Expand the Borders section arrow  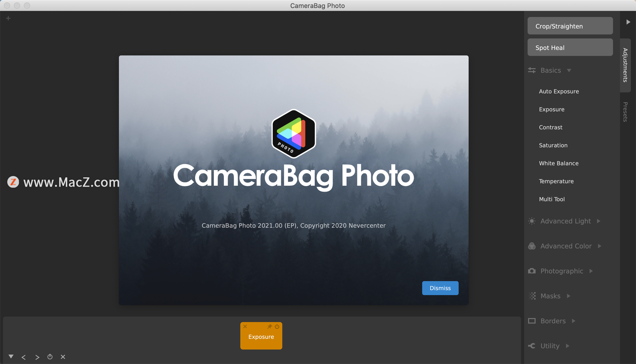(x=573, y=321)
